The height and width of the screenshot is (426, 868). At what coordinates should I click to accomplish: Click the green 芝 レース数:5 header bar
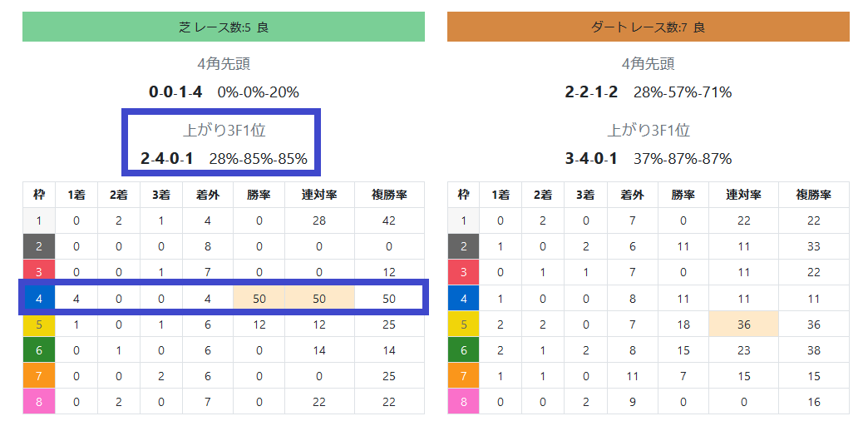pyautogui.click(x=223, y=27)
